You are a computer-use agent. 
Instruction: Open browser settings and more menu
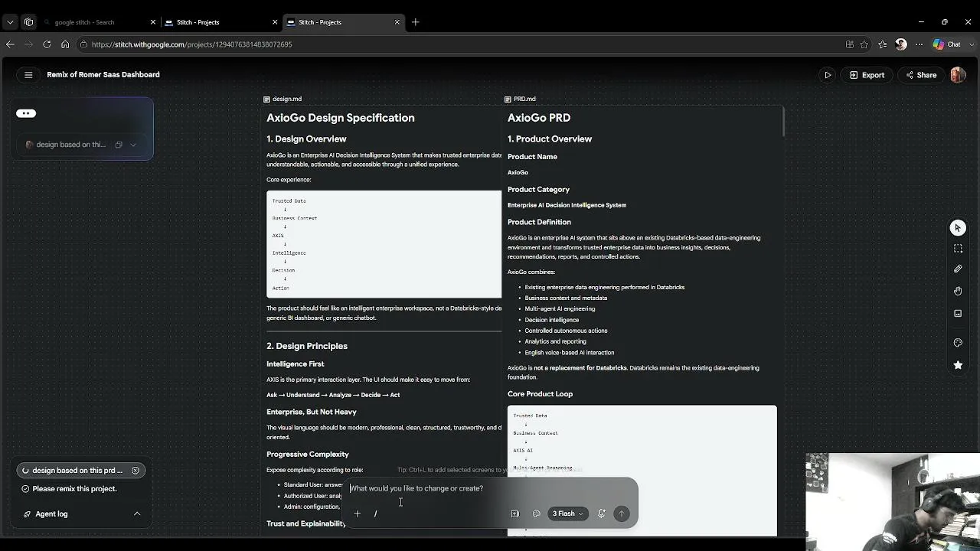(920, 44)
